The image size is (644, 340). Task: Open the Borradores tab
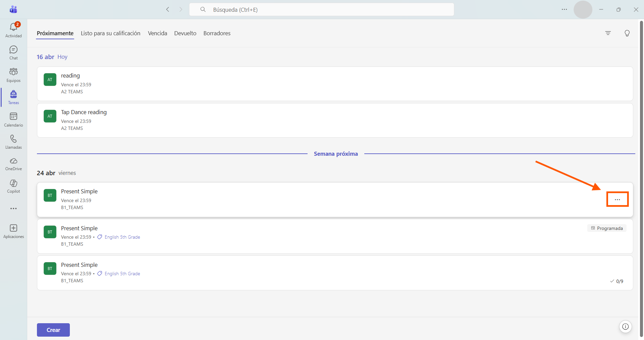tap(217, 33)
